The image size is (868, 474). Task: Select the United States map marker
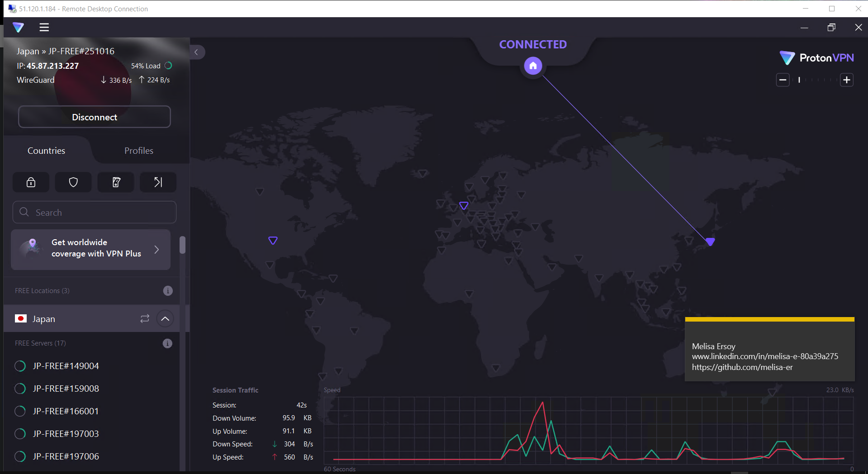[273, 241]
